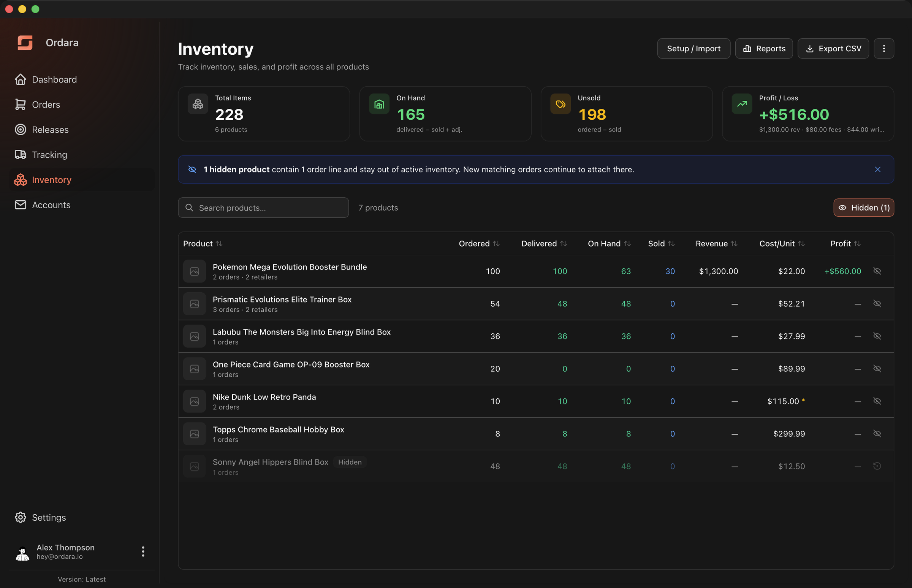The image size is (912, 588).
Task: Click the Export CSV button
Action: (x=833, y=49)
